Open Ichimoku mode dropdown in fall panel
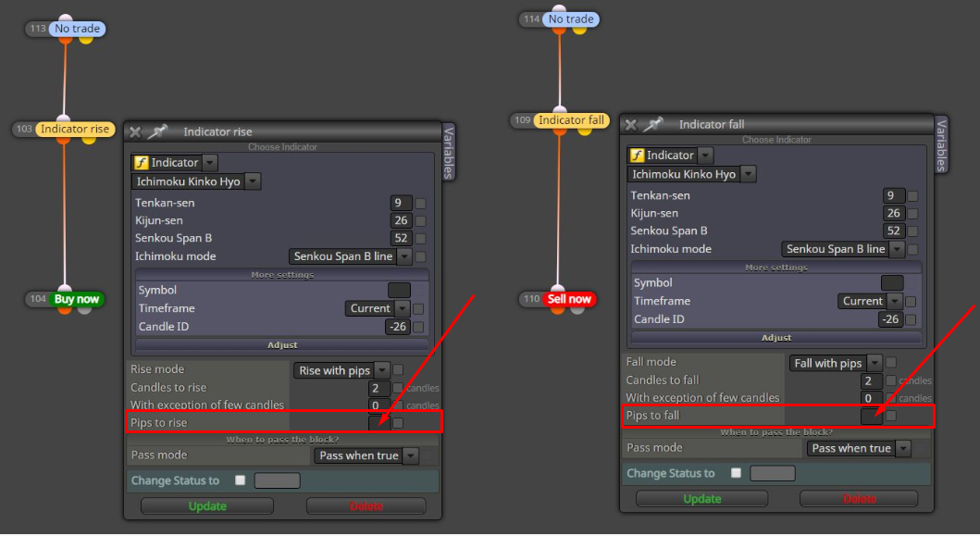 pos(897,249)
